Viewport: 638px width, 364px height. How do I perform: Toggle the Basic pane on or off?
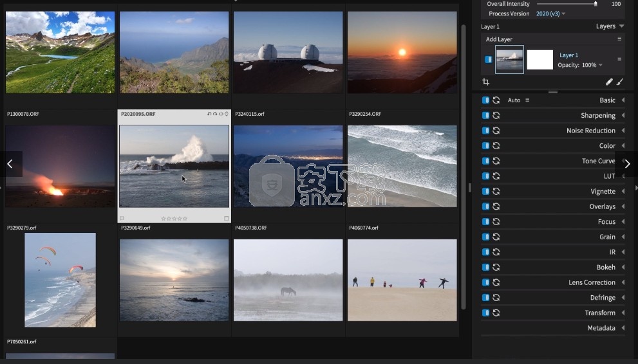pos(485,100)
